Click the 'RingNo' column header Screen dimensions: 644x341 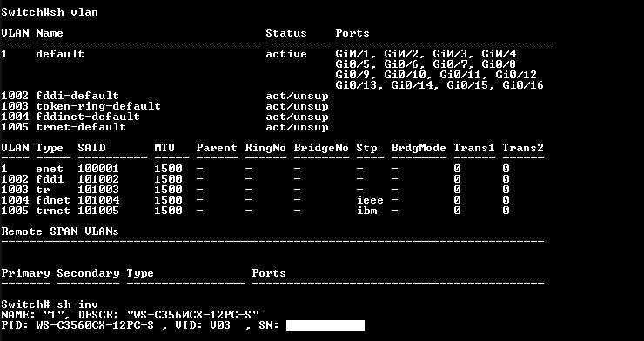[x=265, y=148]
